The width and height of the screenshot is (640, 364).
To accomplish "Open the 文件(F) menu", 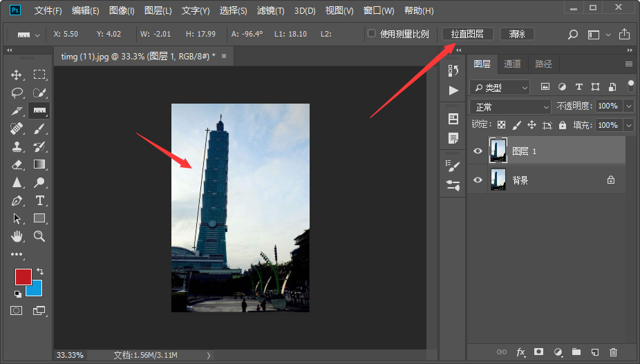I will click(x=48, y=10).
